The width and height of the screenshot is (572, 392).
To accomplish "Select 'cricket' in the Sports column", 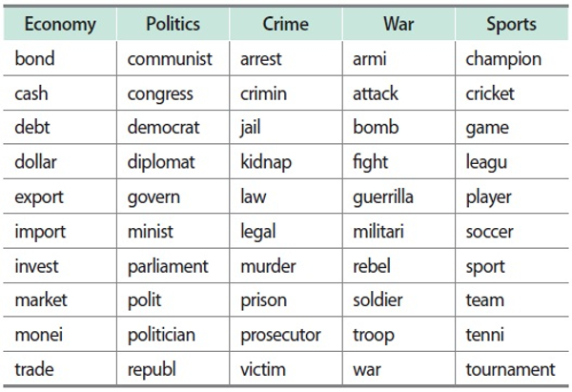I will tap(490, 93).
